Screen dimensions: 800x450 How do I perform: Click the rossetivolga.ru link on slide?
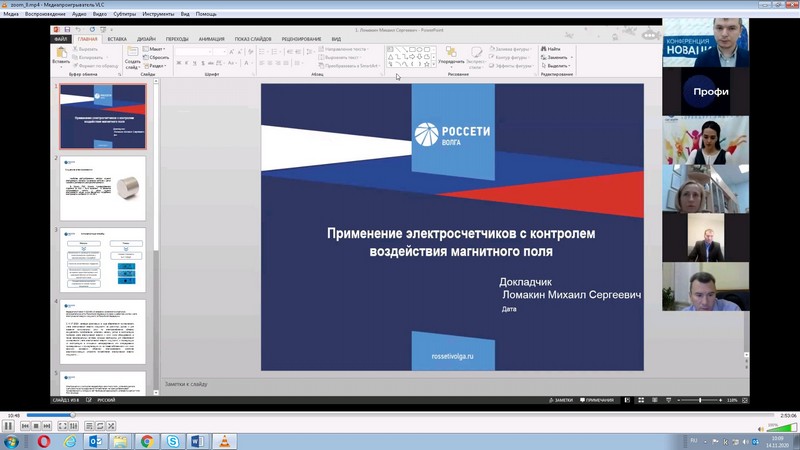pos(452,356)
